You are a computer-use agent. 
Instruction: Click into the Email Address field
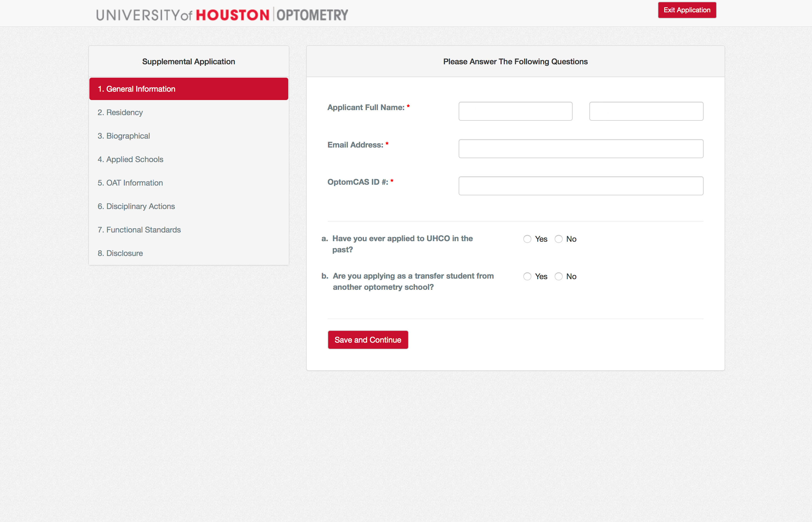[x=580, y=148]
